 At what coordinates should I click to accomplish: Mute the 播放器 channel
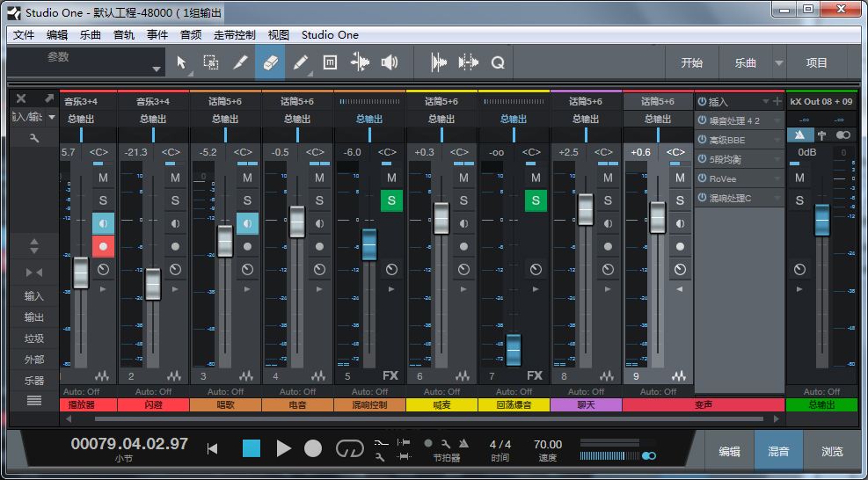(103, 178)
